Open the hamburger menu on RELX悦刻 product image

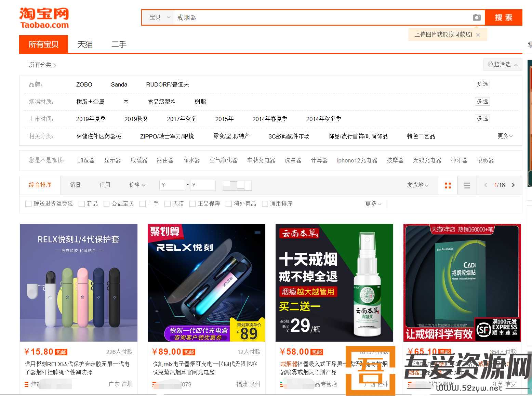257,232
